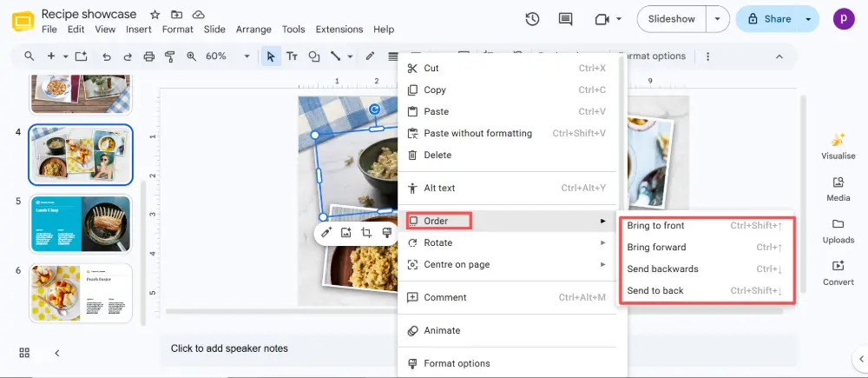Viewport: 868px width, 378px height.
Task: Select the shape tool
Action: tap(314, 56)
